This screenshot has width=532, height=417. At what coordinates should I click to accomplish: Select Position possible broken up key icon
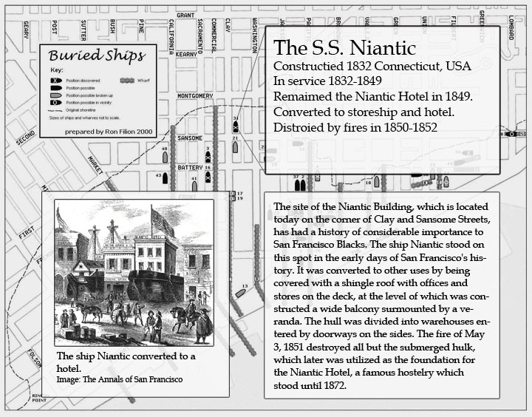coord(55,95)
